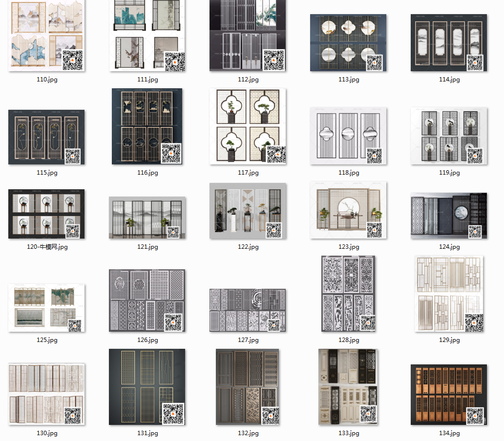Image resolution: width=504 pixels, height=441 pixels.
Task: Click the 112.jpg file name label
Action: [x=248, y=80]
